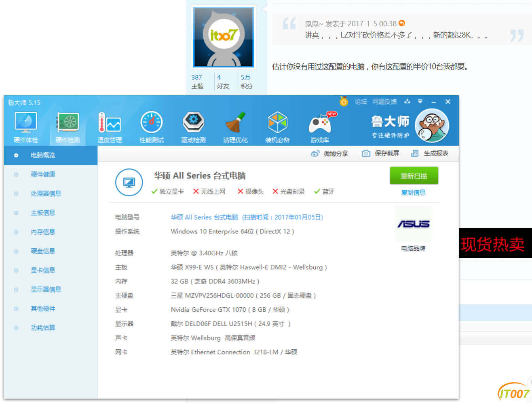Screen dimensions: 532x403
Task: Click memory value 32 GB 芝奇 DDR4
Action: click(x=215, y=281)
